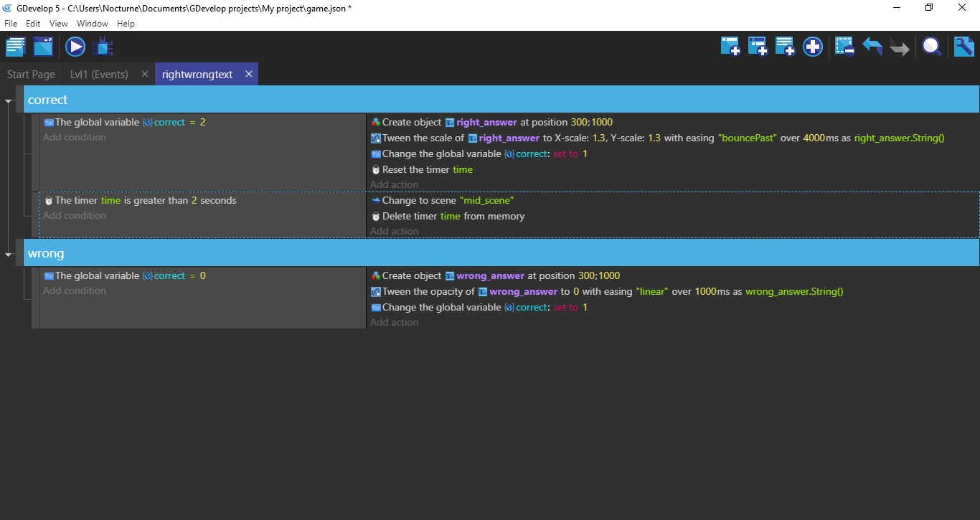Close the rightwrongtext tab
980x520 pixels.
249,74
